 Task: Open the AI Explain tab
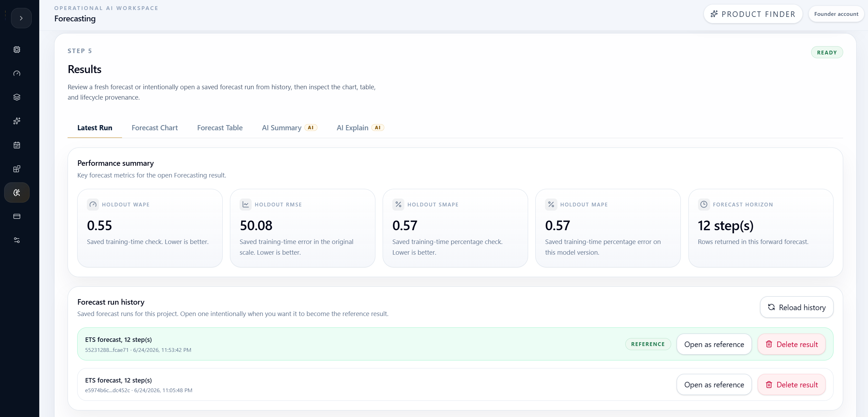click(360, 128)
